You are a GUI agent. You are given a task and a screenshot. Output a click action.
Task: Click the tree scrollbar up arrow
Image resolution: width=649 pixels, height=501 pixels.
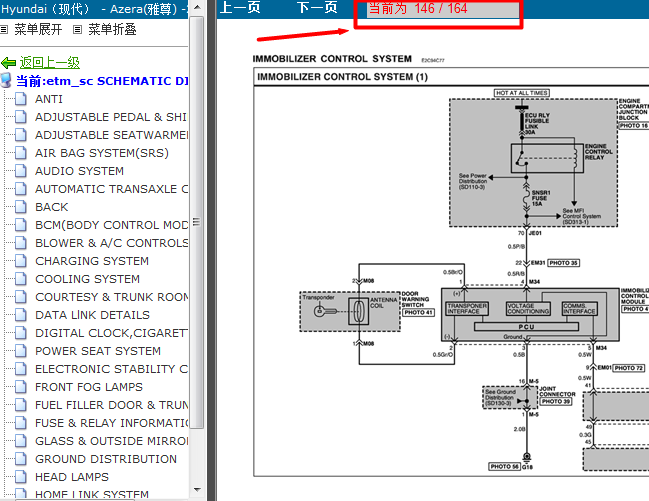tap(197, 7)
